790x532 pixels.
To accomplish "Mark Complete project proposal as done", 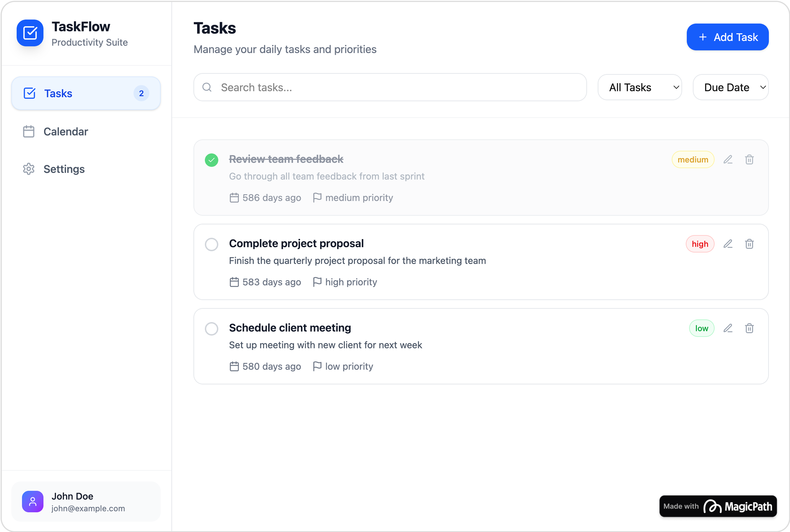I will [212, 244].
